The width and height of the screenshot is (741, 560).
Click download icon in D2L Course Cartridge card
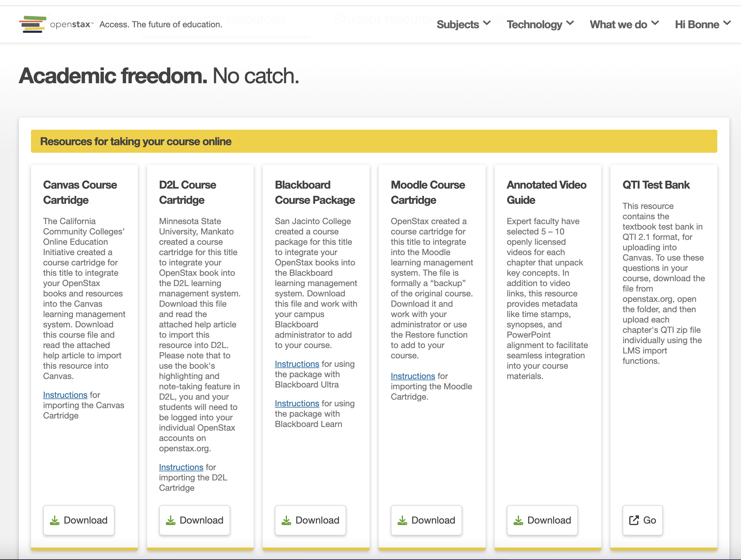tap(170, 520)
